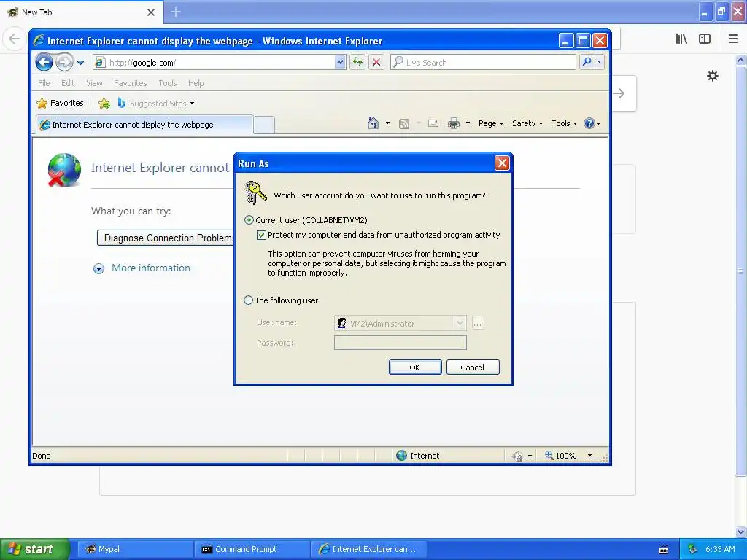This screenshot has width=747, height=560.
Task: Open the Print dropdown arrow
Action: (468, 123)
